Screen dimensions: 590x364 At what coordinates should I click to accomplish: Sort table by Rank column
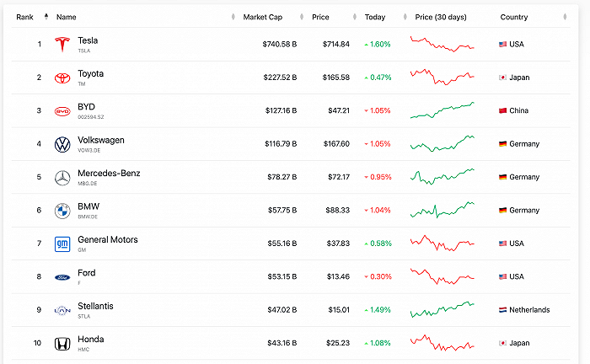point(24,17)
